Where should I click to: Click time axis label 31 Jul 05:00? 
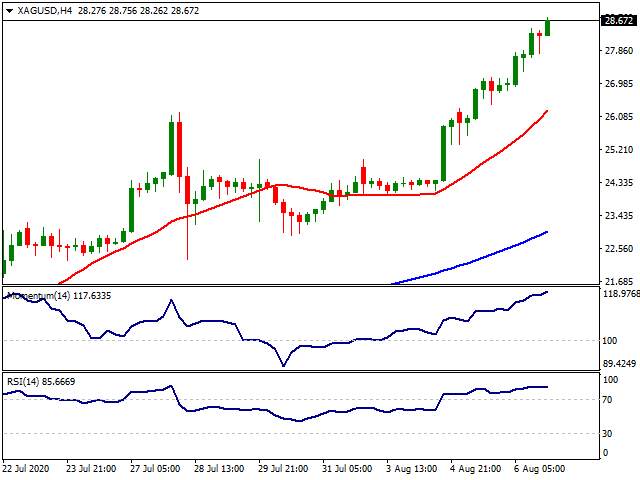pos(347,469)
